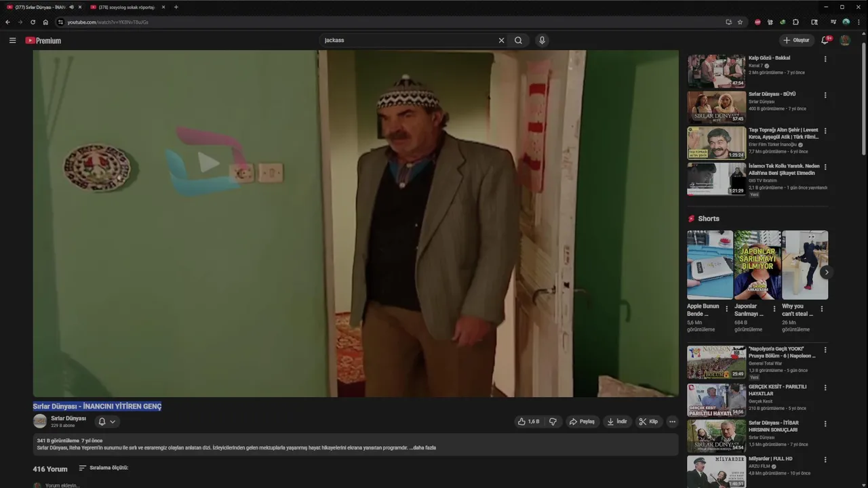Show next Shorts with the right chevron

[x=826, y=272]
